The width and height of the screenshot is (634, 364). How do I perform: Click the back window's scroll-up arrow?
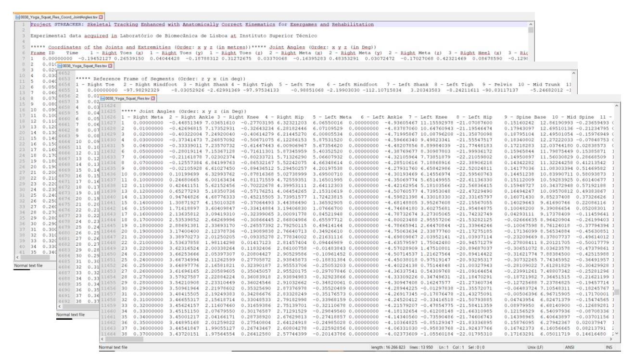click(531, 24)
